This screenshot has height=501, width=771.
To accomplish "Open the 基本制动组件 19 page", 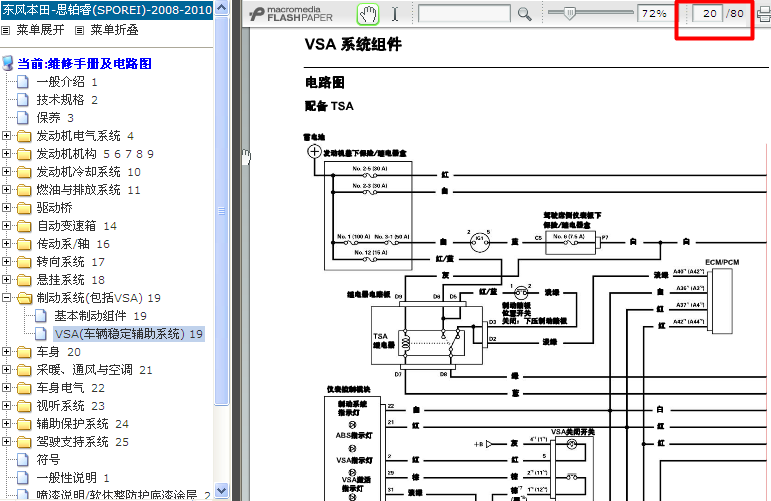I will pyautogui.click(x=100, y=316).
